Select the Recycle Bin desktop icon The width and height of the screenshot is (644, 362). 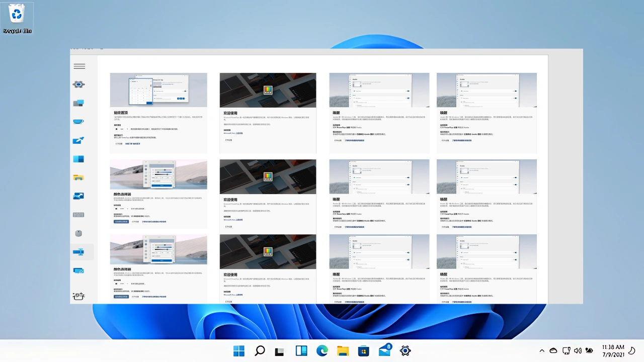coord(18,19)
